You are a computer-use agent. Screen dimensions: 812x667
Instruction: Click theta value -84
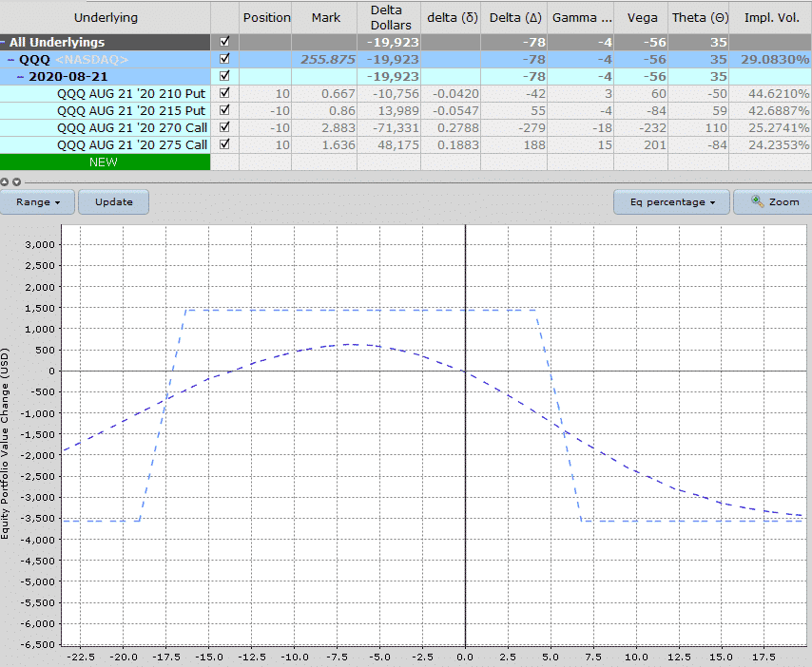(x=717, y=144)
